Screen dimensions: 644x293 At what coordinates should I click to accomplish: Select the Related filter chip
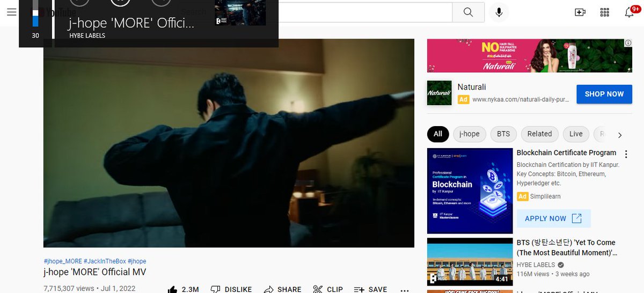pos(539,134)
